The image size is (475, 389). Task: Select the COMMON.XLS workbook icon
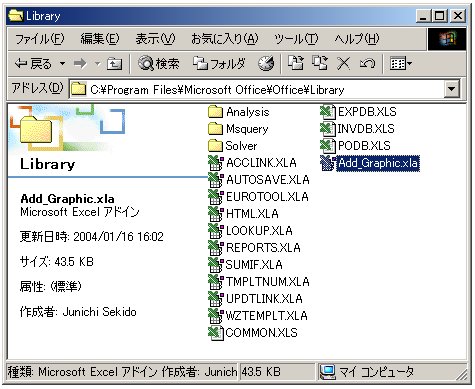[x=215, y=333]
